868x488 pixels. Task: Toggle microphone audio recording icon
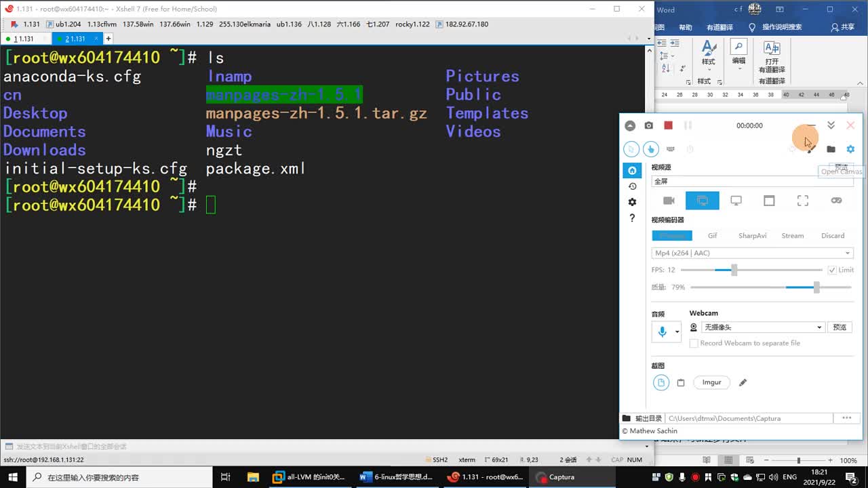click(662, 331)
